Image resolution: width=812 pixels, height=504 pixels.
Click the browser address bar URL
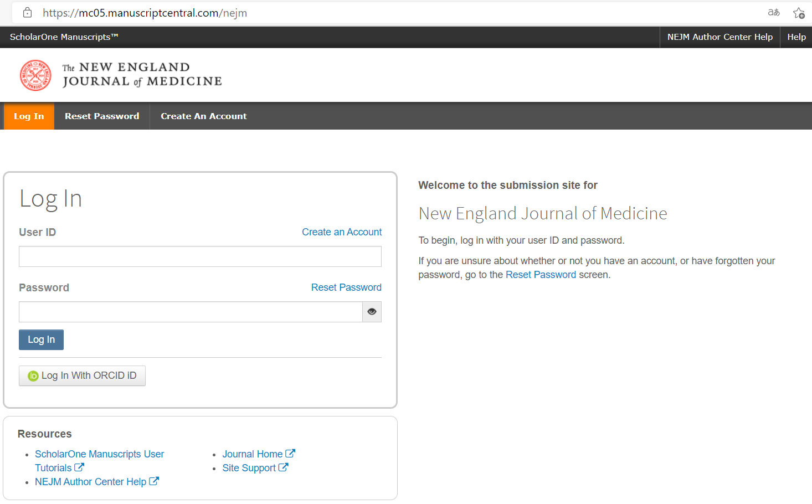(145, 13)
